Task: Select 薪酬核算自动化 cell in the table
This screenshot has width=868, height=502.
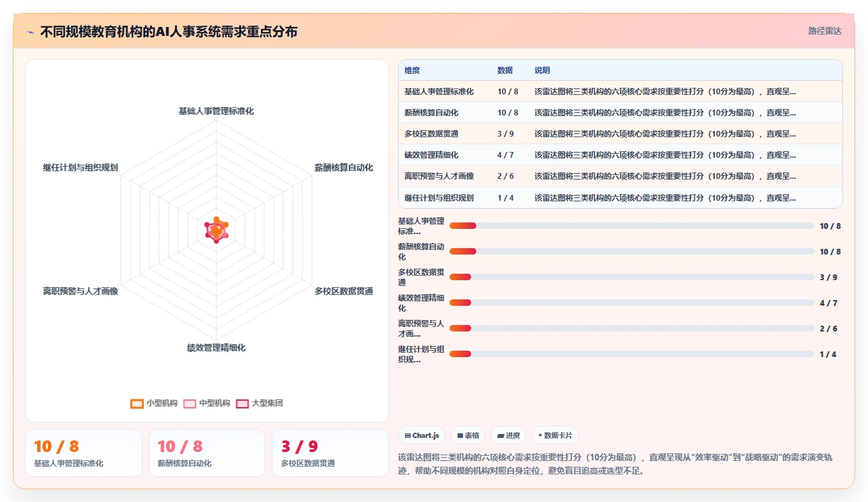Action: pyautogui.click(x=431, y=113)
